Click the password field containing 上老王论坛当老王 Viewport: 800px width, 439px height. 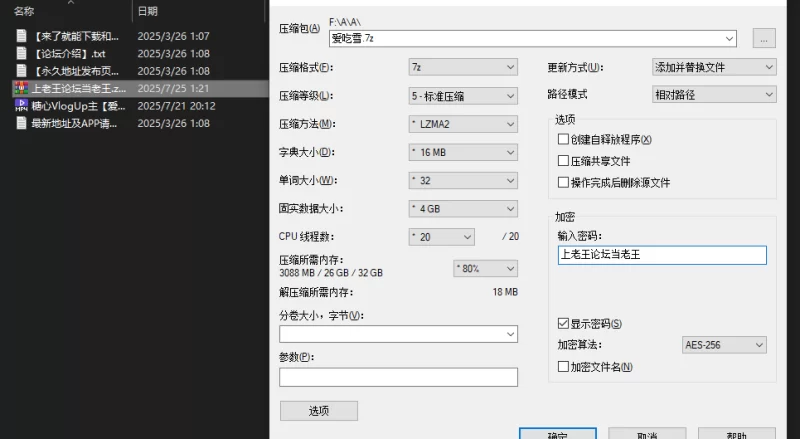tap(662, 255)
